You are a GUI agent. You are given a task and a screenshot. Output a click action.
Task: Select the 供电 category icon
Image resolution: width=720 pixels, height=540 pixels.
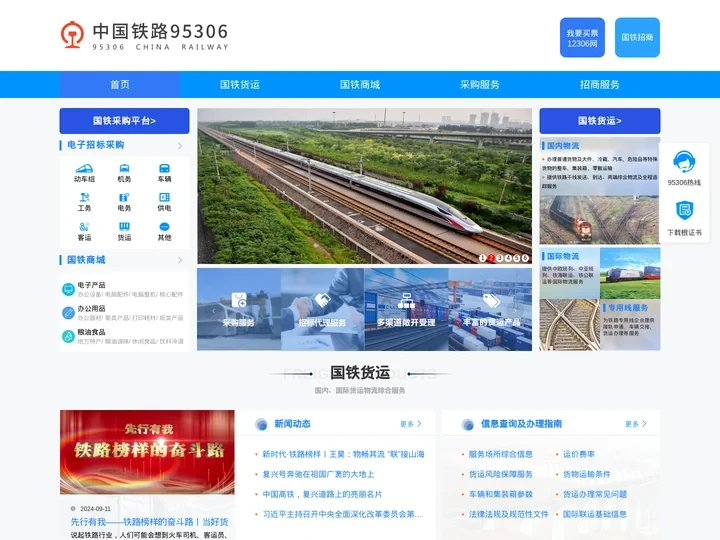click(164, 197)
